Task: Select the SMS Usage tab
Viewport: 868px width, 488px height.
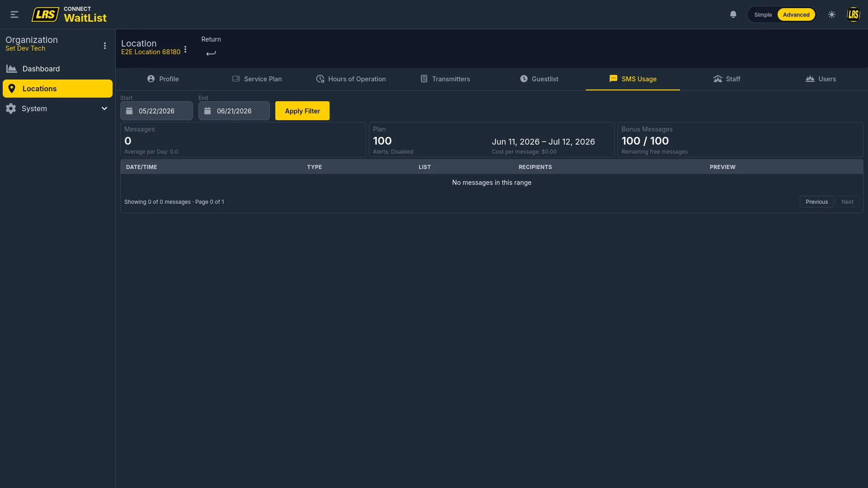Action: coord(633,79)
